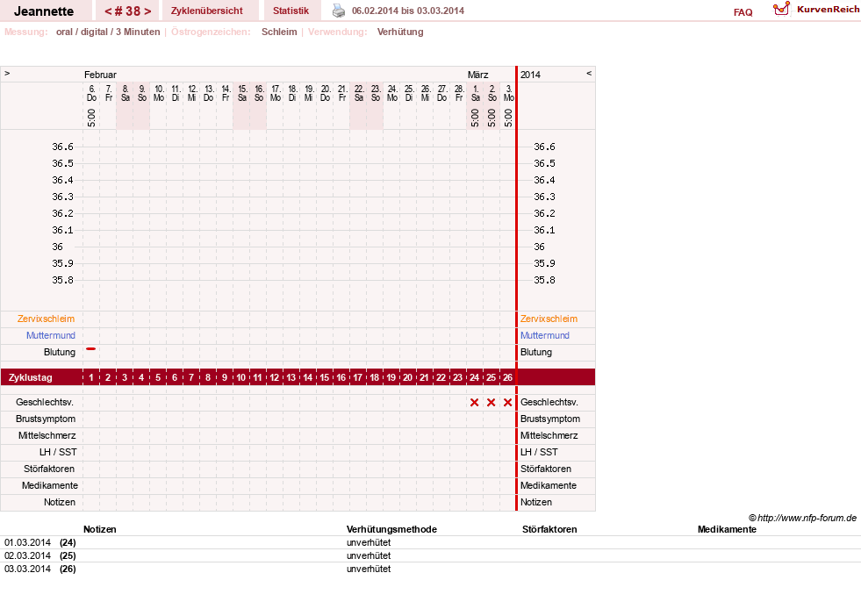Click the oral / digital / 3 Minuten text
Image resolution: width=861 pixels, height=616 pixels.
(x=108, y=32)
